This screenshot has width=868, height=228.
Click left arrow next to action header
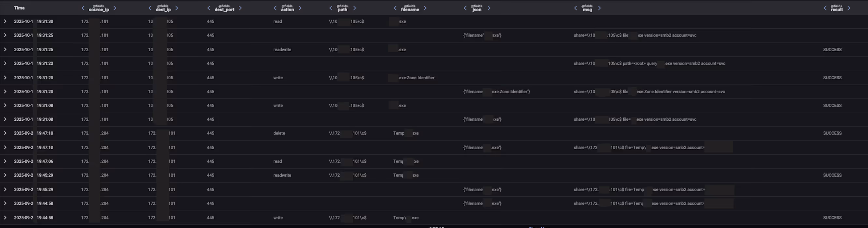click(x=275, y=8)
